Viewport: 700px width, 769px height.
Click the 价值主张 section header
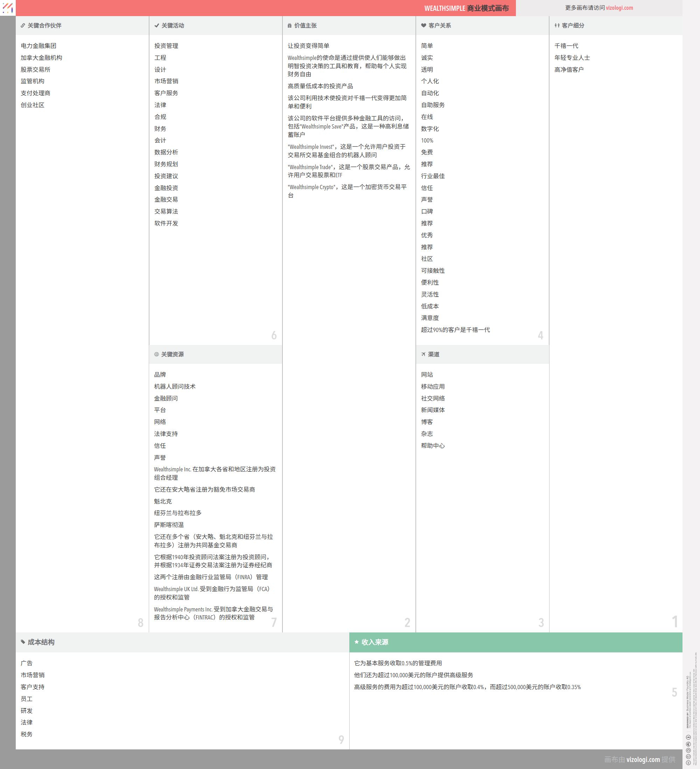[x=306, y=26]
